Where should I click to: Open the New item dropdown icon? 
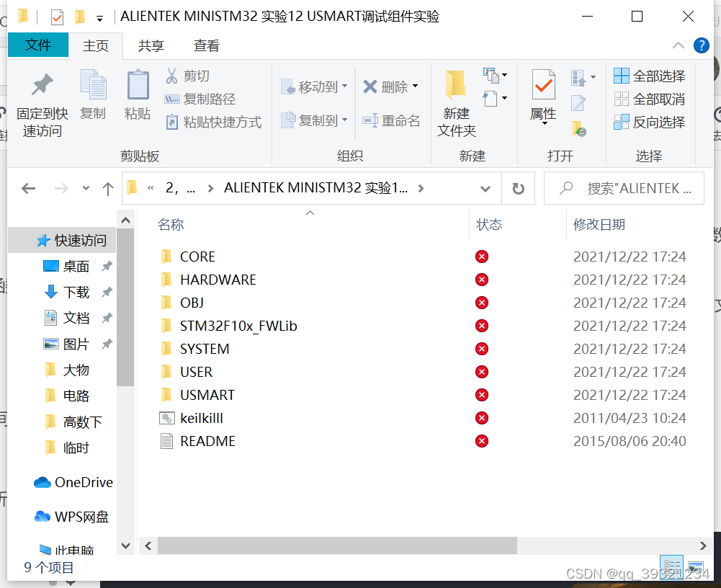[x=495, y=75]
